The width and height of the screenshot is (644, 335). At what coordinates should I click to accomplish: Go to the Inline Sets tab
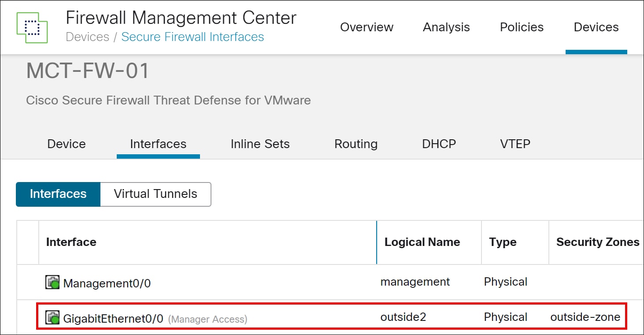click(x=260, y=144)
